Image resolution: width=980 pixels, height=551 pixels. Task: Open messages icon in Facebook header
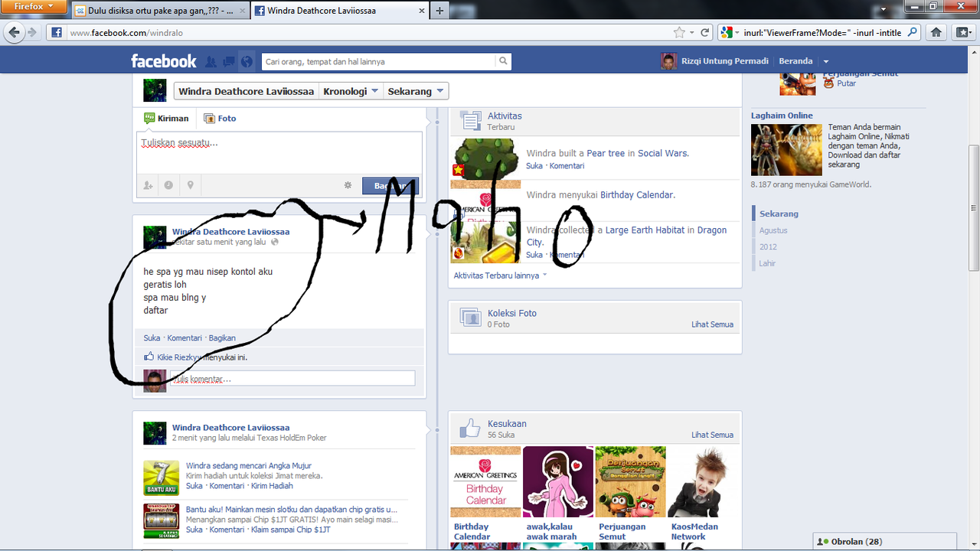click(x=228, y=61)
